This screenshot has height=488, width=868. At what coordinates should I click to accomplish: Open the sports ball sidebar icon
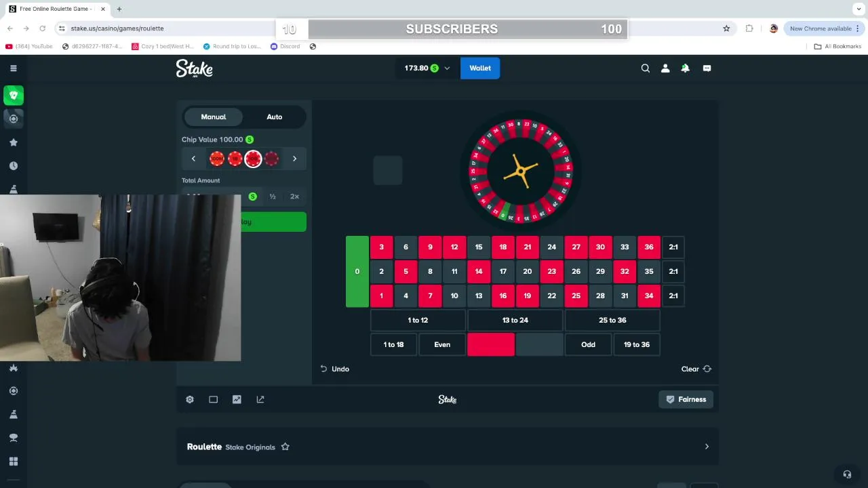[13, 119]
